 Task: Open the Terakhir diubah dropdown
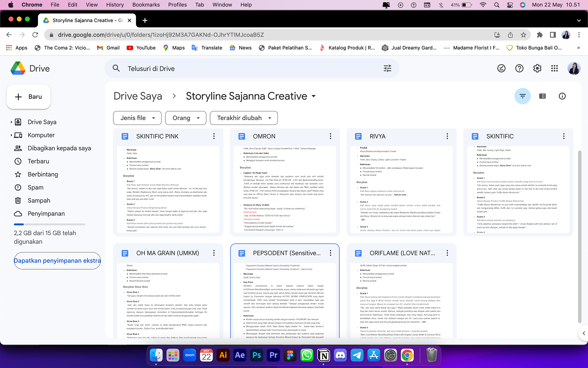(244, 118)
